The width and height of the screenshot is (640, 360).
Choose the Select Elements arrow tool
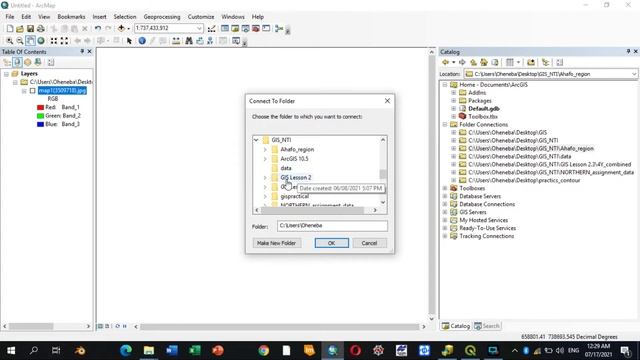pyautogui.click(x=129, y=41)
